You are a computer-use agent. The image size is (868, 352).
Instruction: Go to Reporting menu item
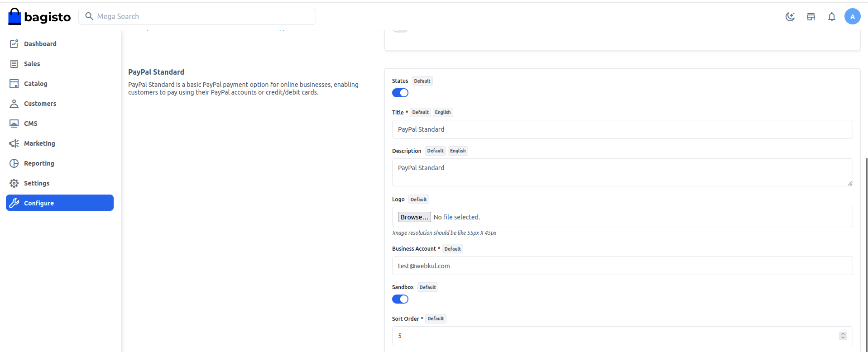click(x=60, y=163)
